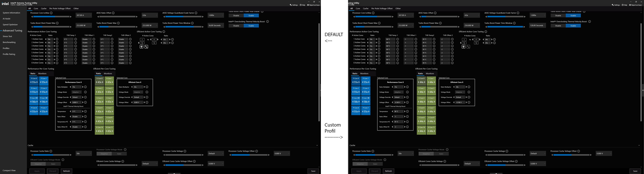Click info icon beside Processor Core IccMax, left window
Screen dimensions: 644x174
coord(51,13)
